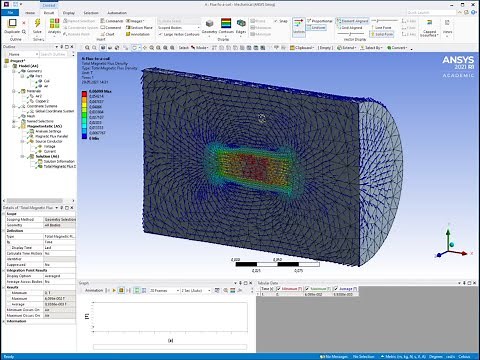Viewport: 480px width, 360px height.
Task: Switch to the Display ribbon tab
Action: [69, 13]
